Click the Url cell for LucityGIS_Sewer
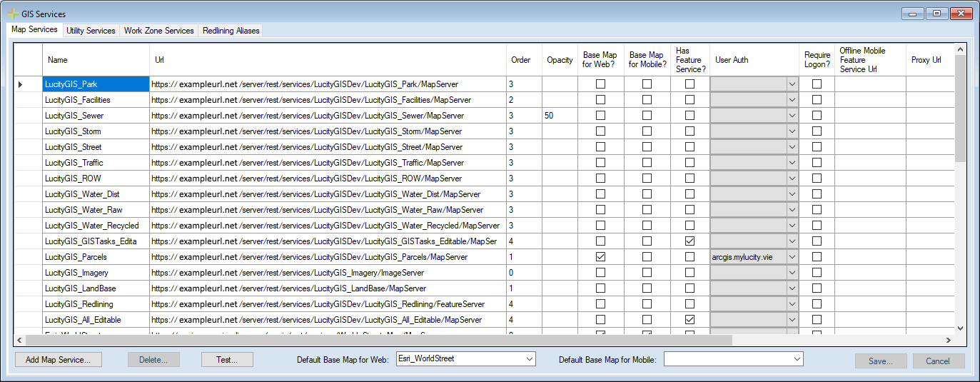980x382 pixels. (328, 116)
